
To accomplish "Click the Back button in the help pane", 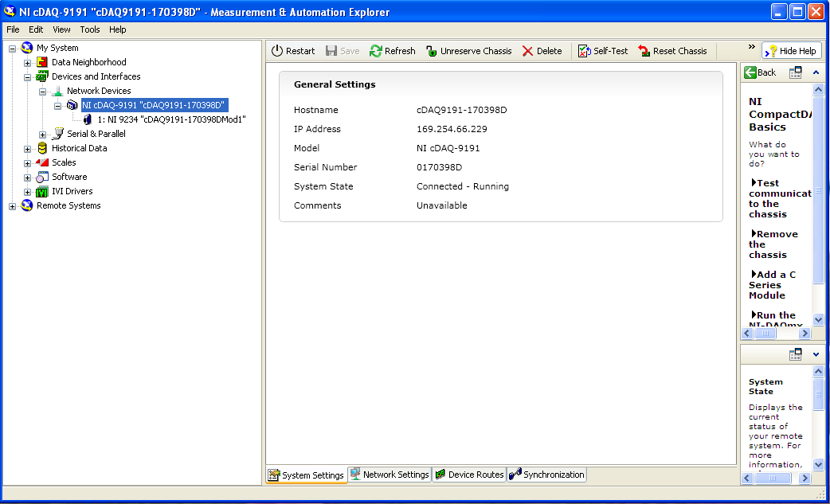I will (x=760, y=72).
